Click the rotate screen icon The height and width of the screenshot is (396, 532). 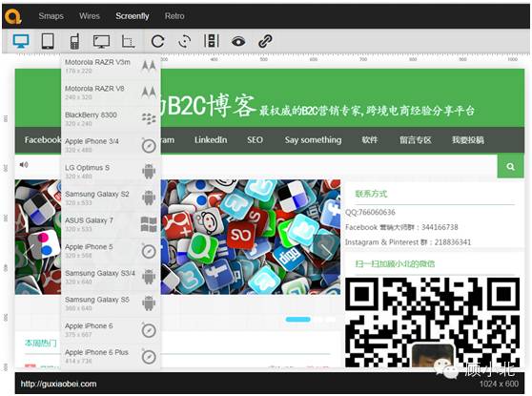click(185, 41)
